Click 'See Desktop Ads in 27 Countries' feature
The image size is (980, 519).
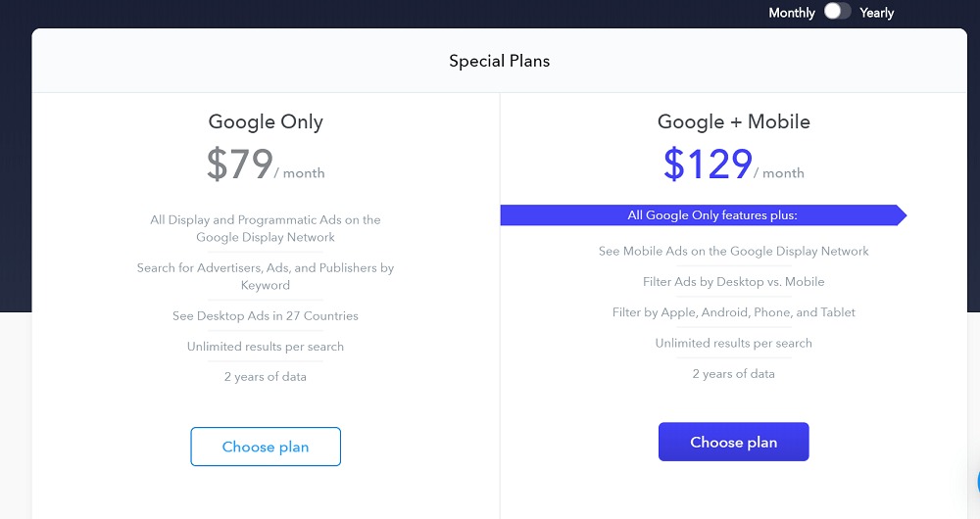coord(266,316)
